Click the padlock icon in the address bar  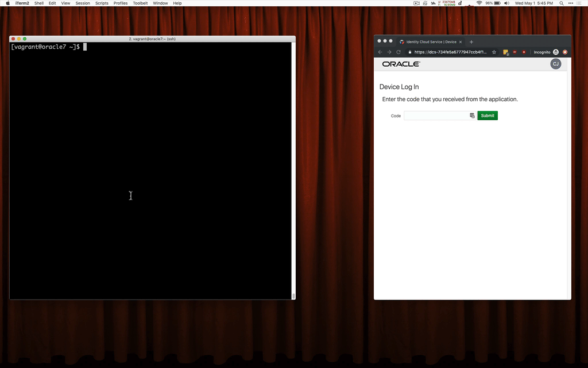click(410, 52)
